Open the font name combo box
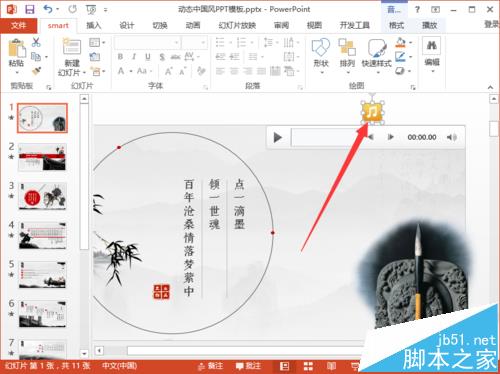The height and width of the screenshot is (374, 500). point(147,43)
